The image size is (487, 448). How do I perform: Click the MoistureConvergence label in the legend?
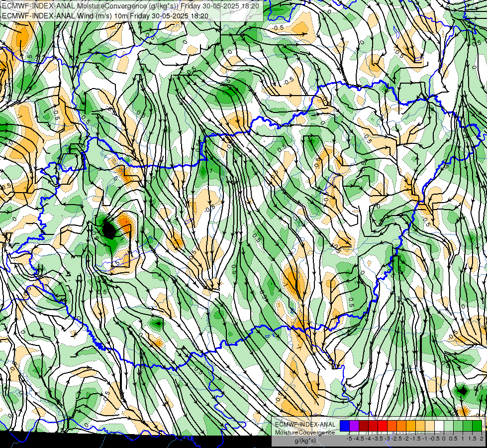(305, 433)
